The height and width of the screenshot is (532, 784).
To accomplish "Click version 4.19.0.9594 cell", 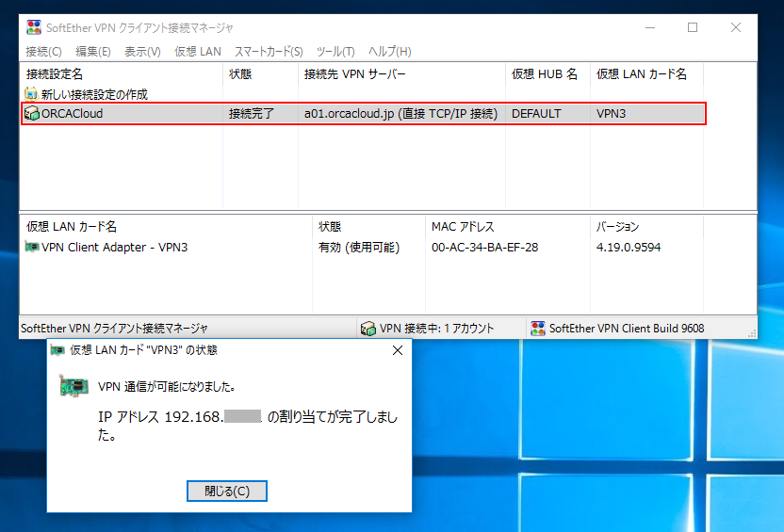I will 629,248.
